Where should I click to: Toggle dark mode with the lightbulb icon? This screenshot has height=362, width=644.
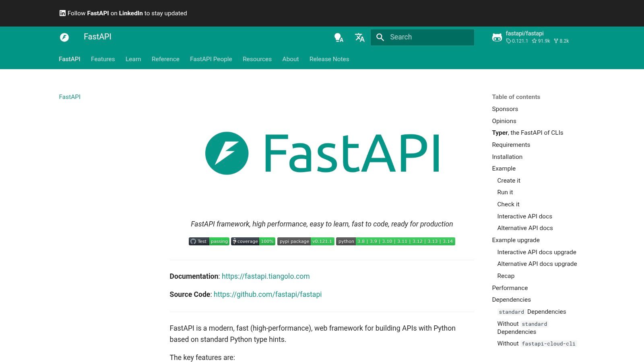tap(339, 37)
